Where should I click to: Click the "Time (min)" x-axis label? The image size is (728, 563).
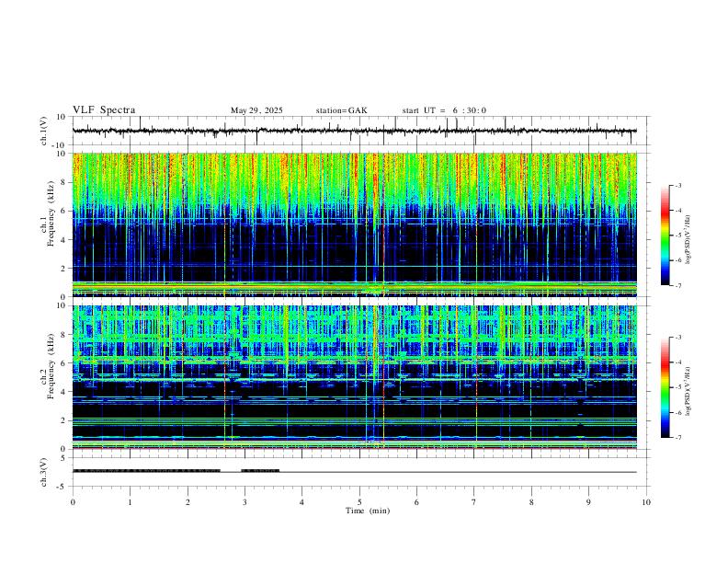tap(368, 511)
